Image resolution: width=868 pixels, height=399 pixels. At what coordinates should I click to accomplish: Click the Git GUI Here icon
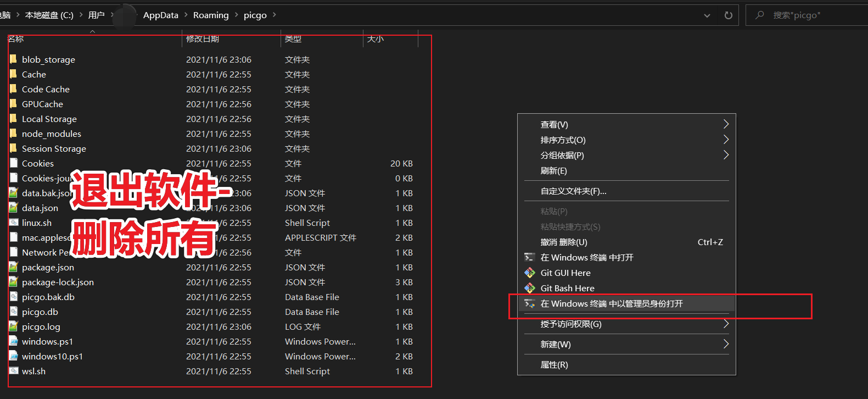click(x=529, y=273)
